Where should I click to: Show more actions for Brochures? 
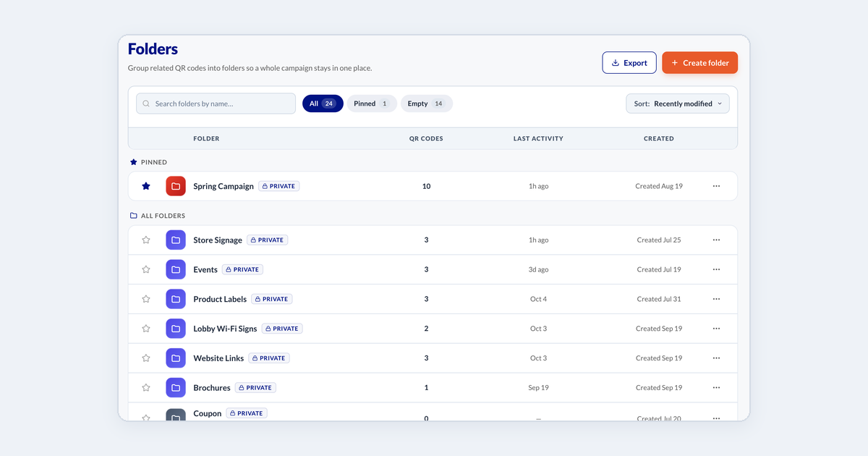(x=716, y=388)
